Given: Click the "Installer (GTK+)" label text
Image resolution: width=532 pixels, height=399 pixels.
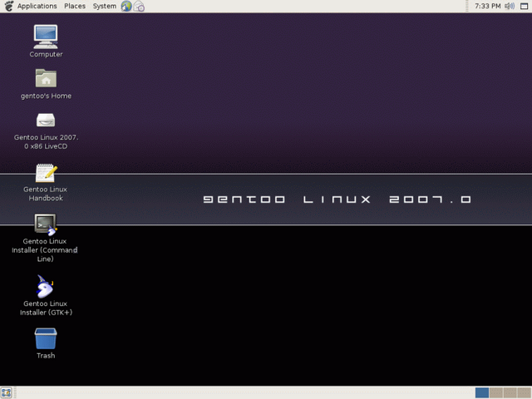Looking at the screenshot, I should [x=46, y=313].
